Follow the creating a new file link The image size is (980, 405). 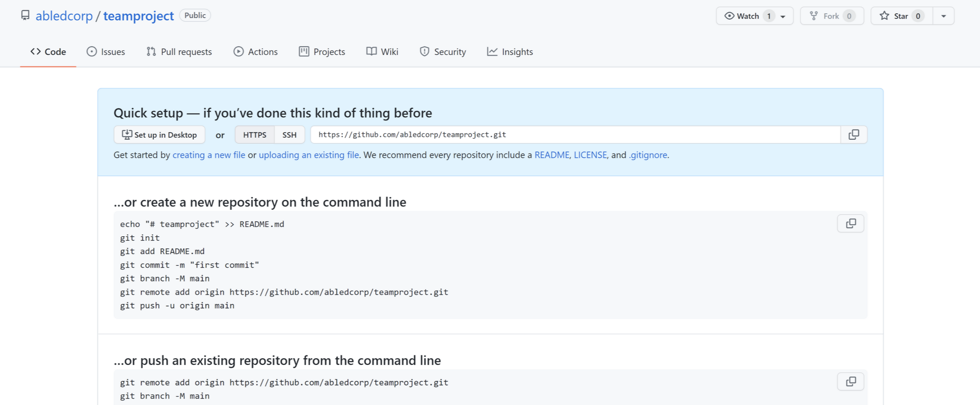pyautogui.click(x=209, y=155)
